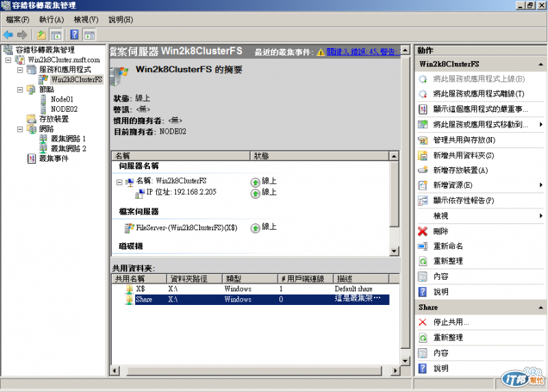
Task: Click the Up one level folder icon
Action: pos(41,35)
